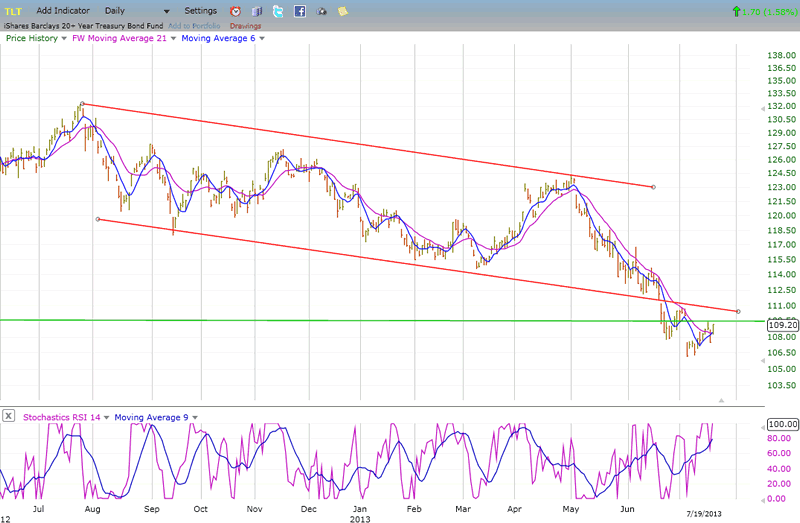
Task: Share chart via Facebook icon
Action: coord(299,11)
